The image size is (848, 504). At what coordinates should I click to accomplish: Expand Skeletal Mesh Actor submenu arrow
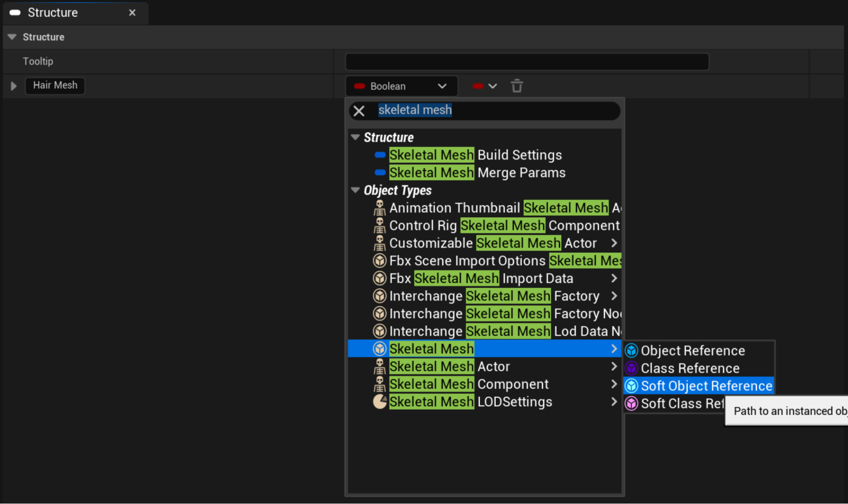click(614, 367)
